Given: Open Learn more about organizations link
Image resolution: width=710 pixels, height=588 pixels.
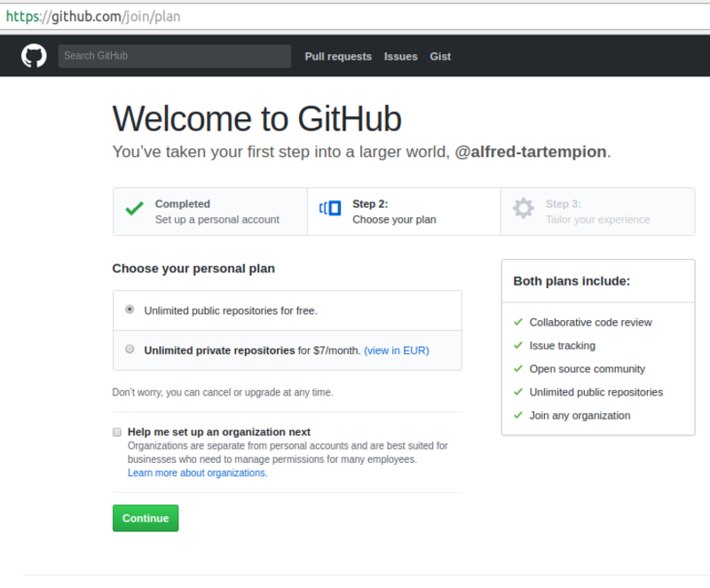Looking at the screenshot, I should 197,473.
